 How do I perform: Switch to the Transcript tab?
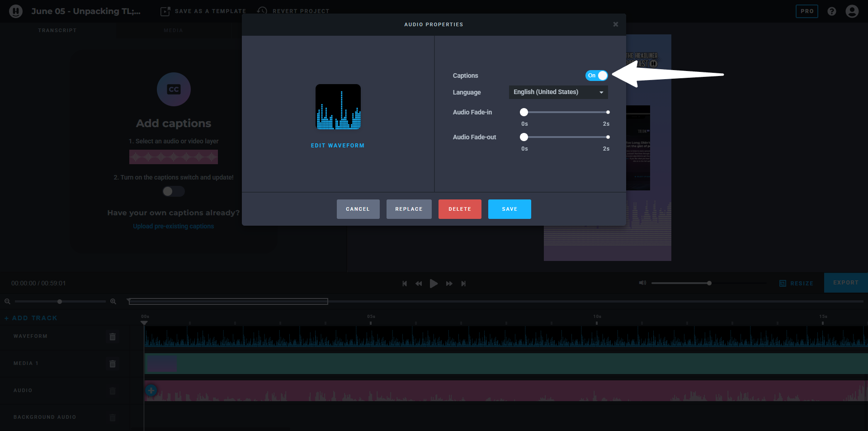coord(57,30)
